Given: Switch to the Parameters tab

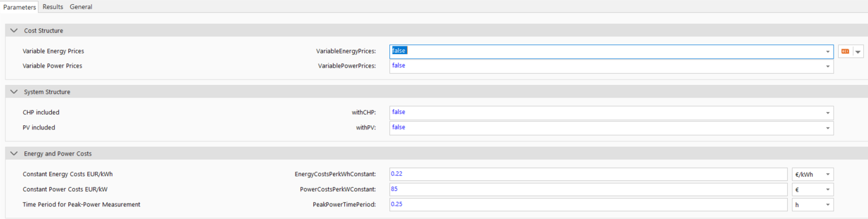Looking at the screenshot, I should [x=20, y=7].
